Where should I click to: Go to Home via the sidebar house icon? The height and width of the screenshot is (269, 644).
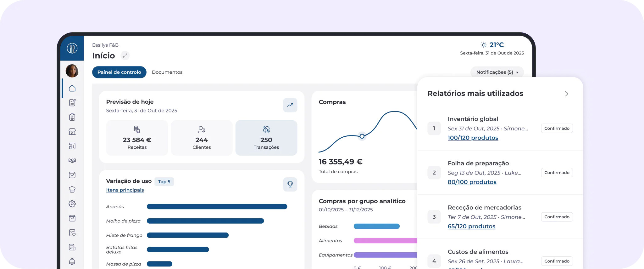click(72, 88)
